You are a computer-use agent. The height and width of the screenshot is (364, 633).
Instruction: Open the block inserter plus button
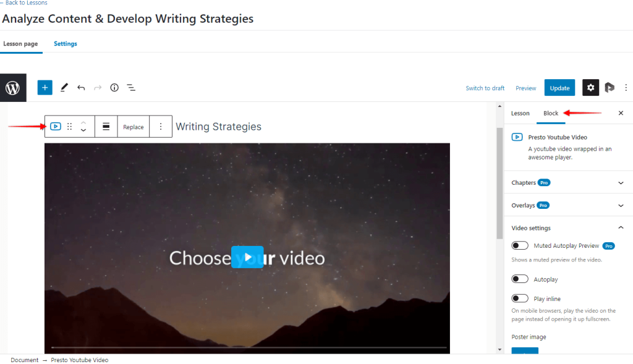(x=45, y=88)
